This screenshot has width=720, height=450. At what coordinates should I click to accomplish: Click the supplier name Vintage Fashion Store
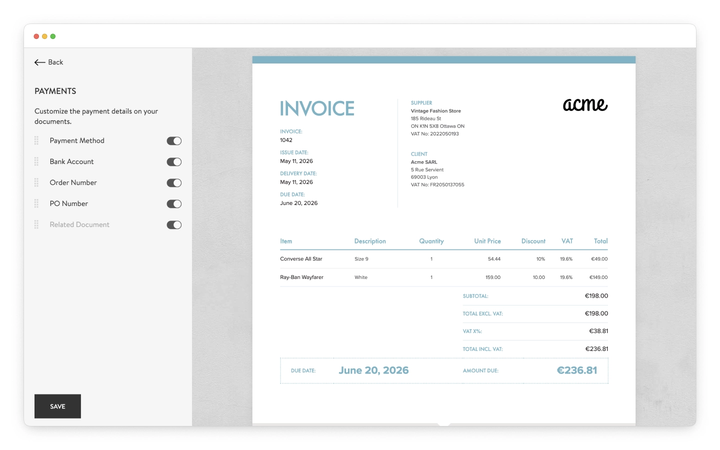tap(436, 111)
